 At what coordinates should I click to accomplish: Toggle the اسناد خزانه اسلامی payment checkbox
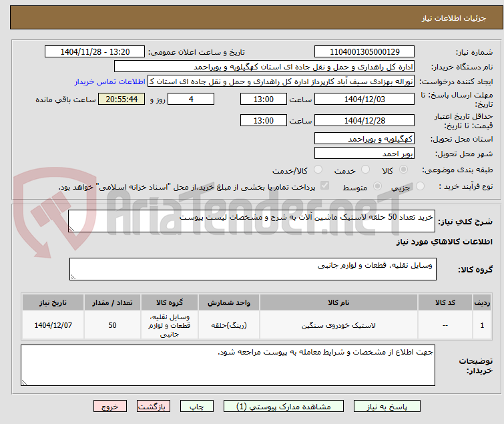324,186
